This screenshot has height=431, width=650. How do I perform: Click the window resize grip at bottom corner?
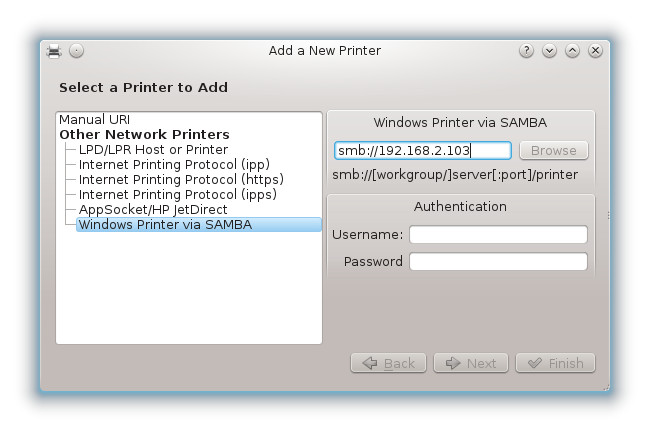[606, 387]
